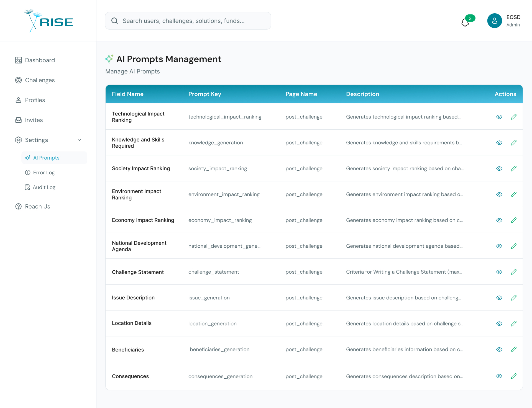The width and height of the screenshot is (532, 408).
Task: Click the Page Name column header
Action: click(x=301, y=94)
